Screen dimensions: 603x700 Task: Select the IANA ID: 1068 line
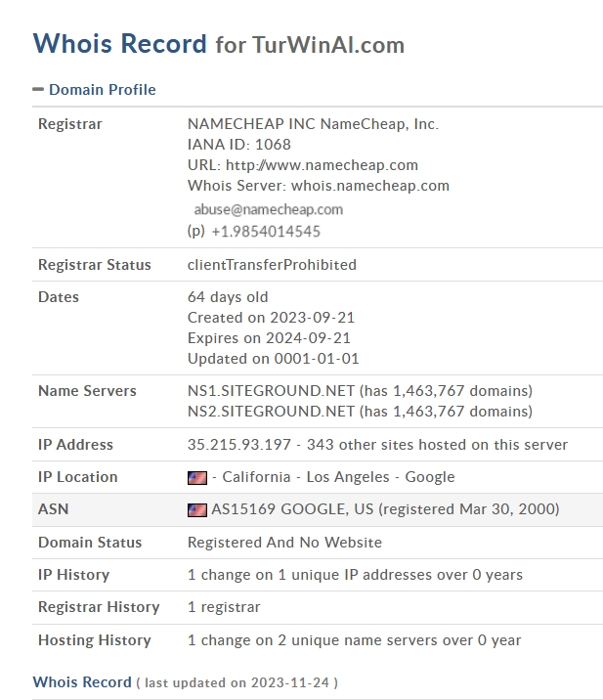[x=238, y=144]
